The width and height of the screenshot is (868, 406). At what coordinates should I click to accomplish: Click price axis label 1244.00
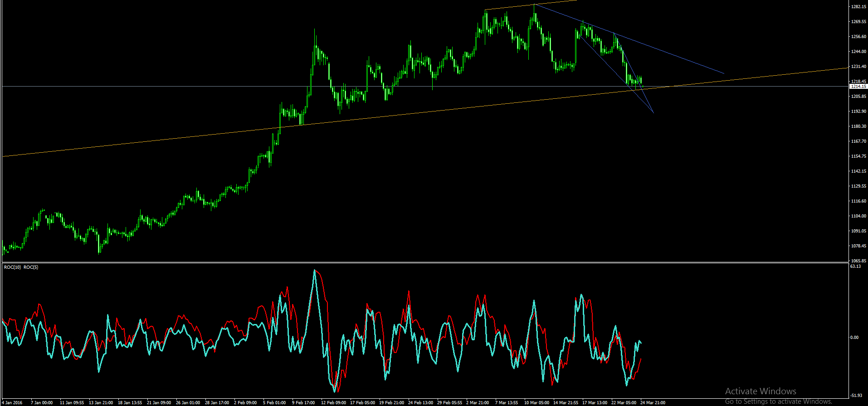(x=858, y=52)
